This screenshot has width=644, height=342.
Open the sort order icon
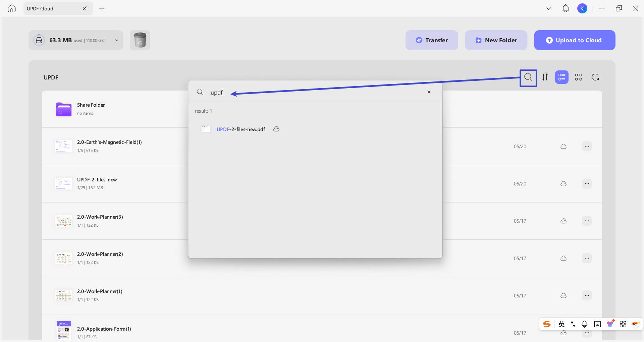point(545,77)
